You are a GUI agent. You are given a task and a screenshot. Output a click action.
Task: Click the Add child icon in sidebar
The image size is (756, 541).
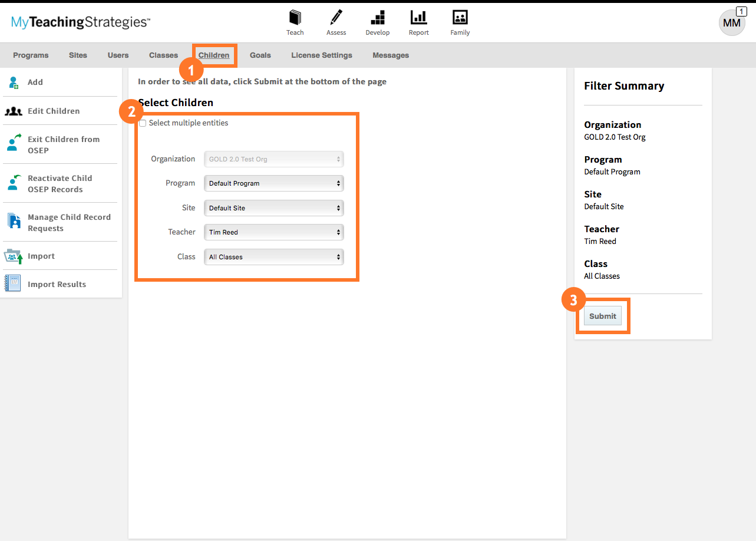(13, 82)
